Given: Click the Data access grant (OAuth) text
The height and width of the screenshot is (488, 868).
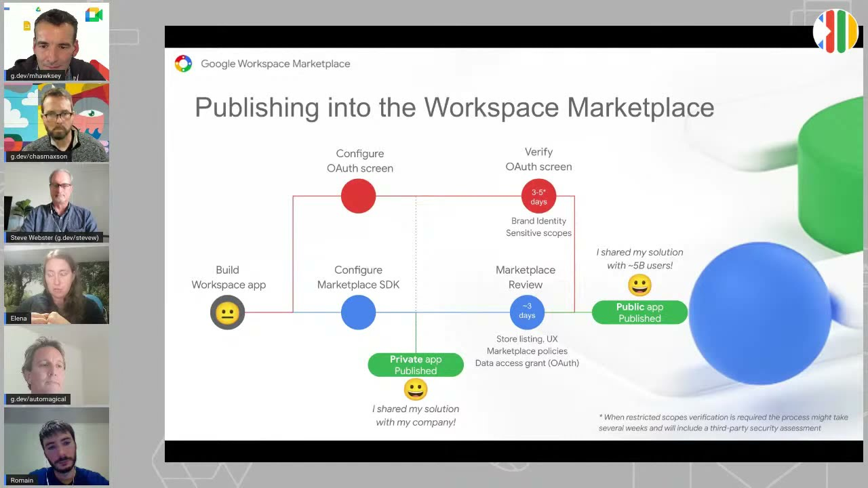Looking at the screenshot, I should (x=527, y=363).
